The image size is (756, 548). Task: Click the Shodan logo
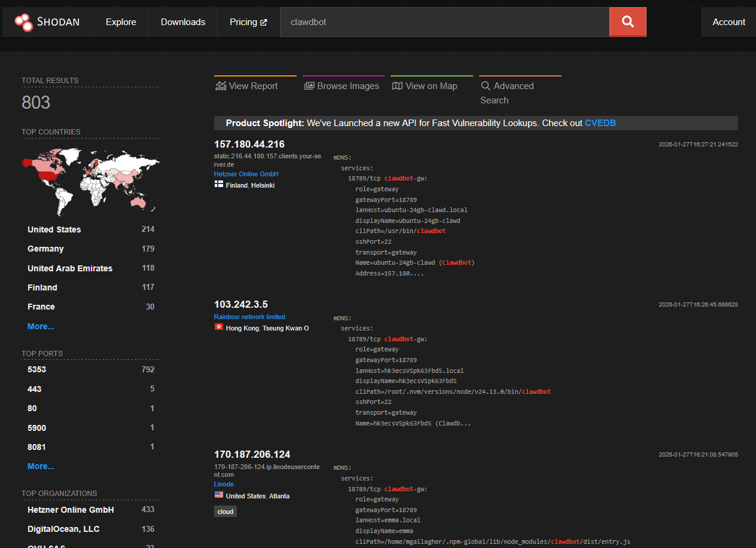(x=46, y=22)
